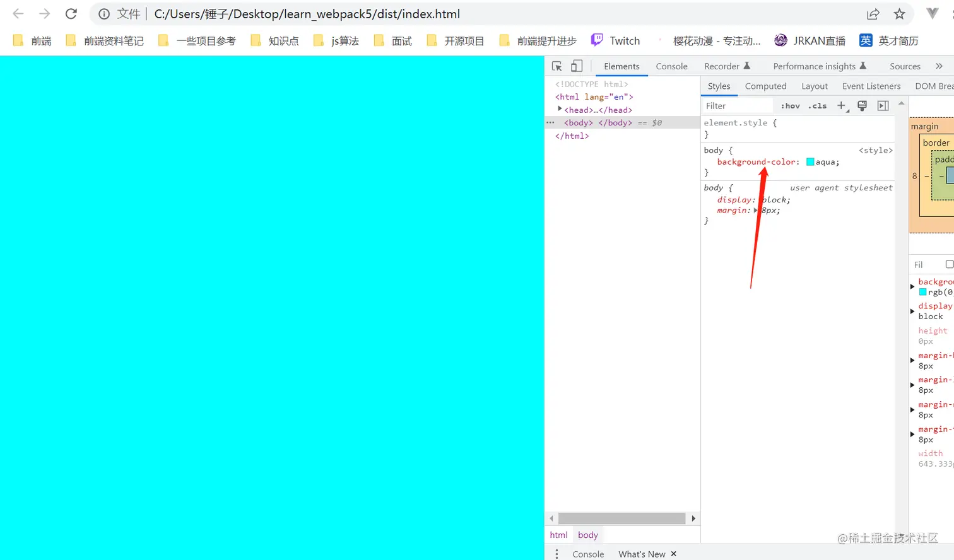Go back with the browser back arrow
The height and width of the screenshot is (560, 954).
pos(18,14)
